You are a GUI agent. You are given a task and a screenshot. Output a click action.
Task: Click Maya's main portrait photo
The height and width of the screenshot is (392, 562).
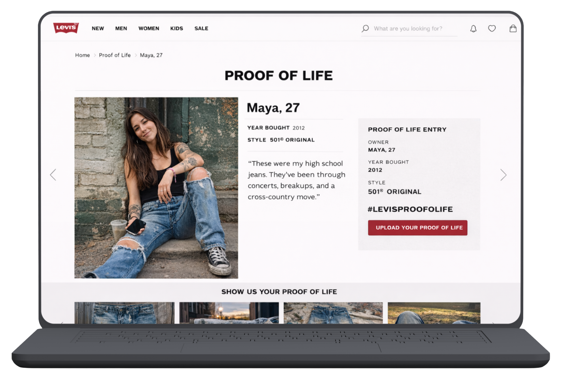click(156, 188)
